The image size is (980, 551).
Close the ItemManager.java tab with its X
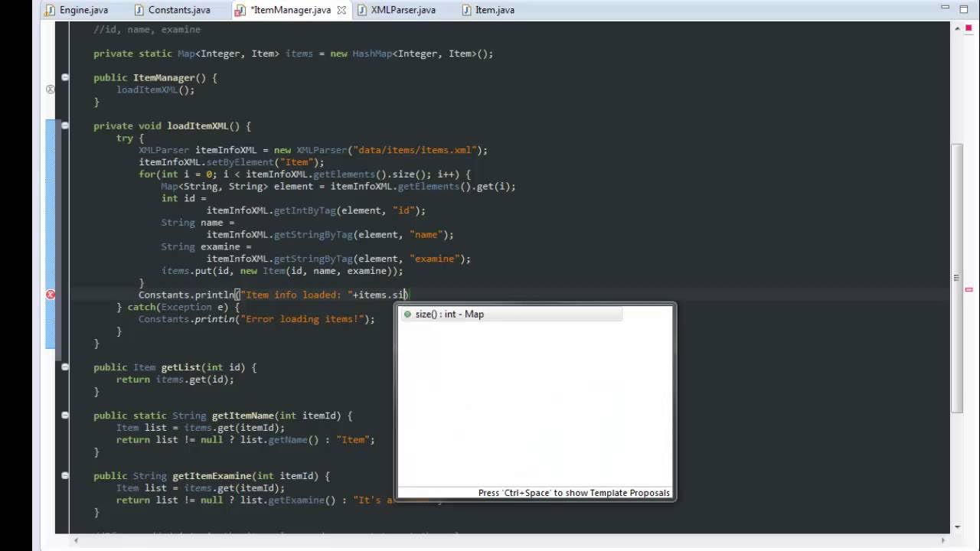pyautogui.click(x=341, y=10)
